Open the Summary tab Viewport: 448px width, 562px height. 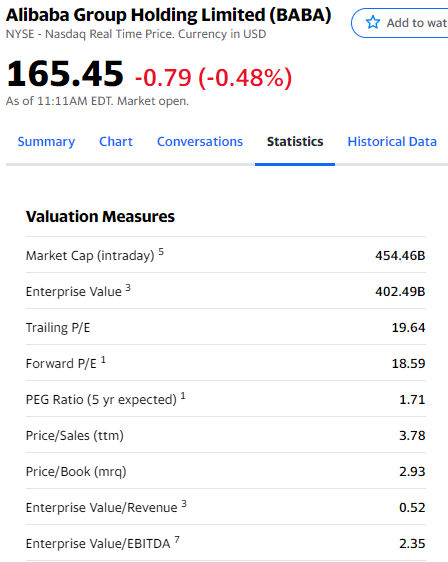point(46,142)
